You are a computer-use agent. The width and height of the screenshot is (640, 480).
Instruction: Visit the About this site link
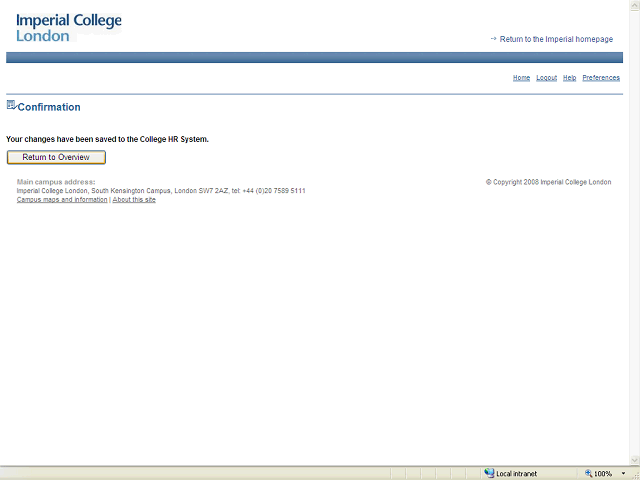click(x=134, y=200)
